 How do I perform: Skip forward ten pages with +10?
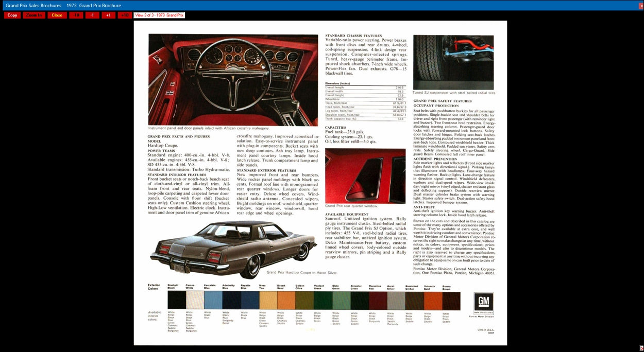(x=125, y=15)
